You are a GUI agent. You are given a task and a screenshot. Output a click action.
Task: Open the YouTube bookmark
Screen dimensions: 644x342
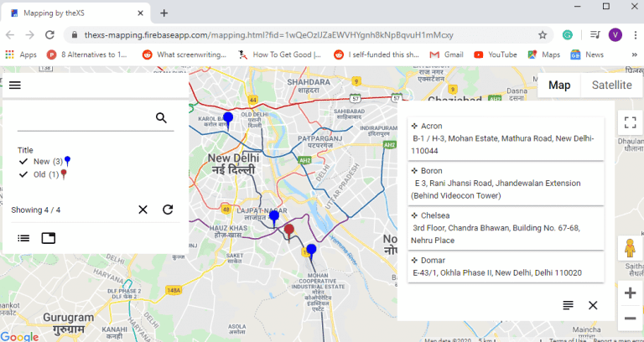[495, 54]
